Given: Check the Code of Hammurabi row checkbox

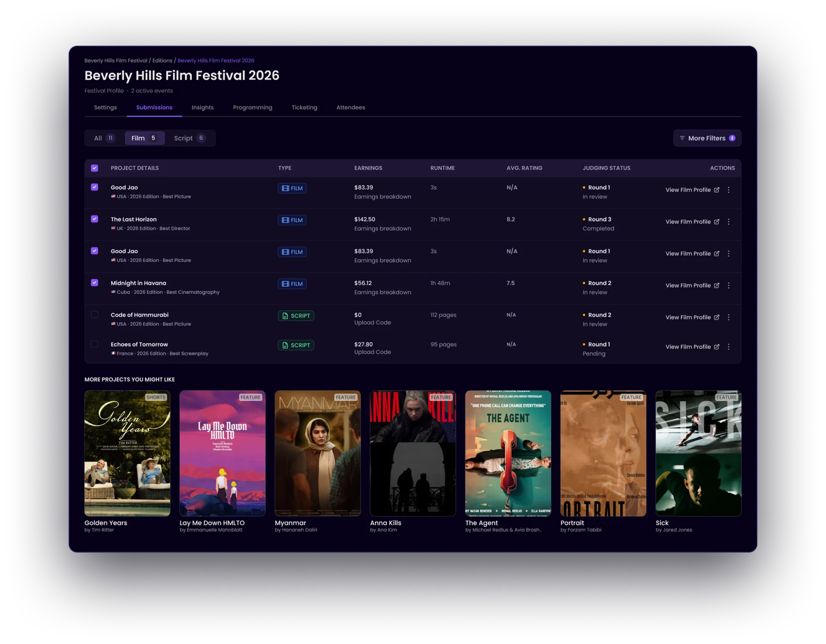Looking at the screenshot, I should pos(95,315).
